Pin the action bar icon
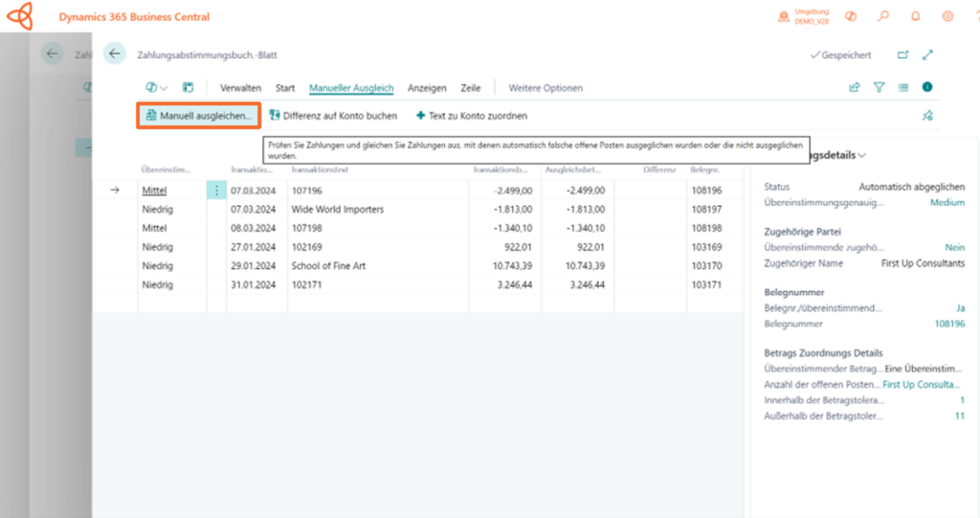 pyautogui.click(x=927, y=116)
